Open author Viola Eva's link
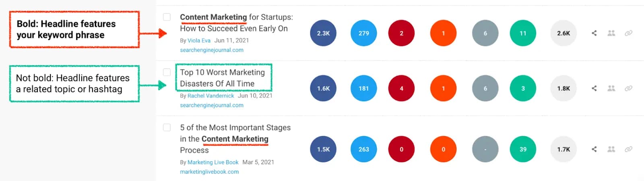Screen dimensions: 644x181 [x=199, y=40]
